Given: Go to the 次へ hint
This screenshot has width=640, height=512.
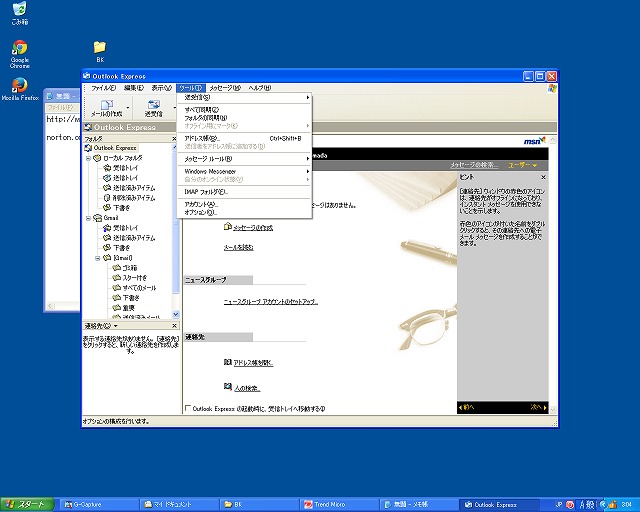Looking at the screenshot, I should click(x=538, y=407).
